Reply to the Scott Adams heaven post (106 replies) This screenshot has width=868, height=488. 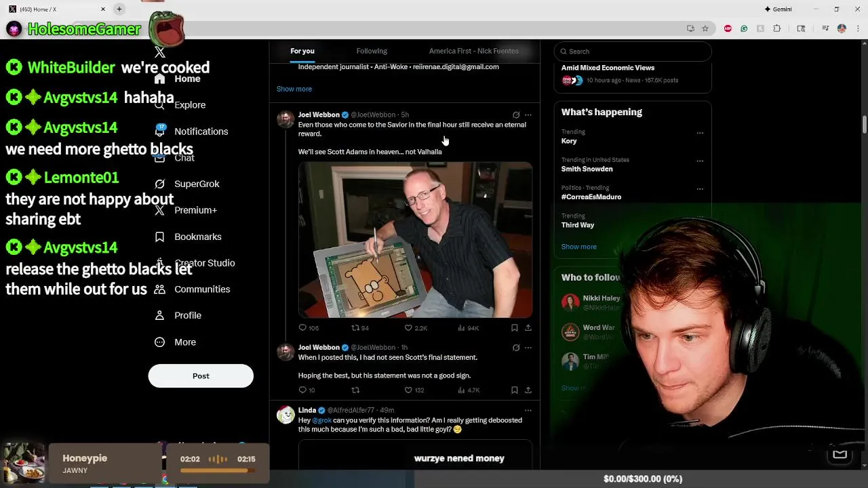tap(309, 328)
